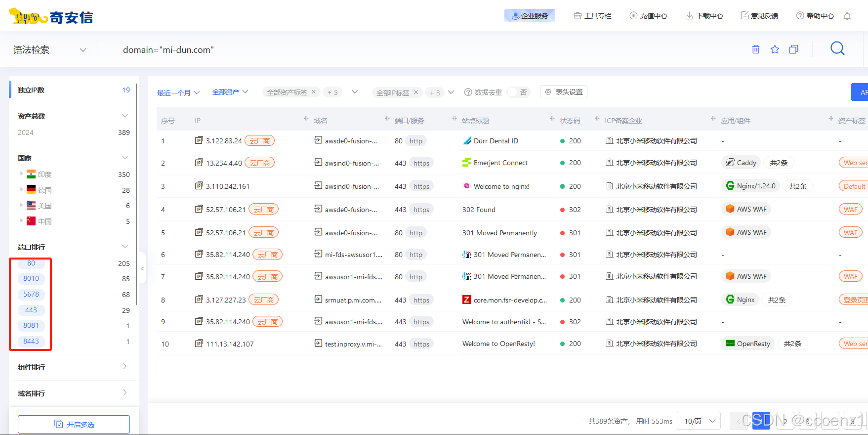
Task: Click domain jump icon in row 2
Action: [318, 162]
